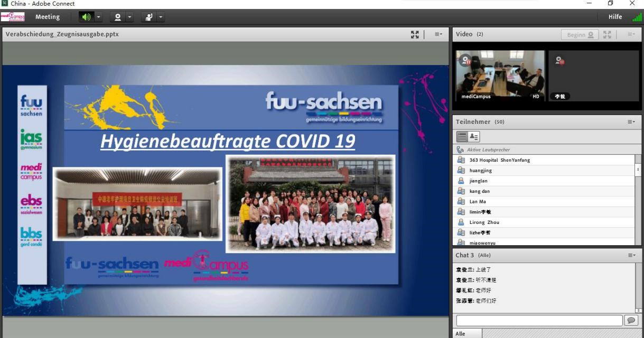Click the chat message input field
Viewport: 644px width, 338px height.
[x=539, y=321]
